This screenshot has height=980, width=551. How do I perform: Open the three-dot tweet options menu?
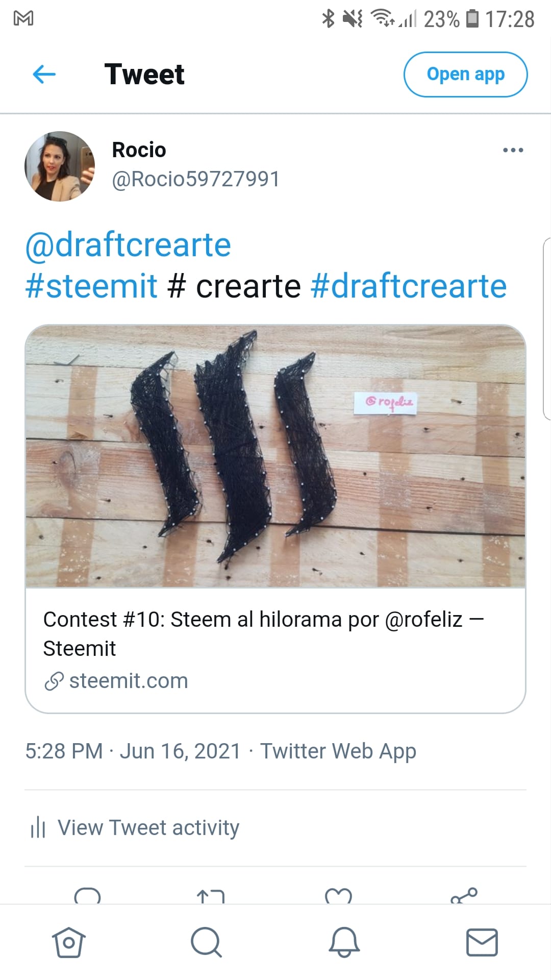click(x=513, y=150)
